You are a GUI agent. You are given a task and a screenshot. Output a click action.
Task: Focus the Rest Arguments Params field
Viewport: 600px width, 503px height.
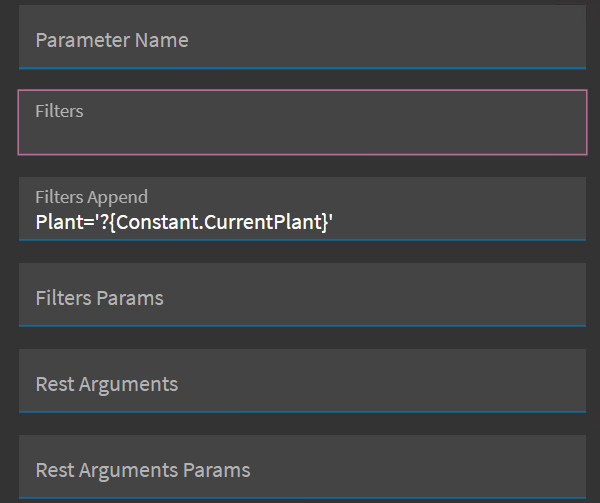click(x=300, y=469)
